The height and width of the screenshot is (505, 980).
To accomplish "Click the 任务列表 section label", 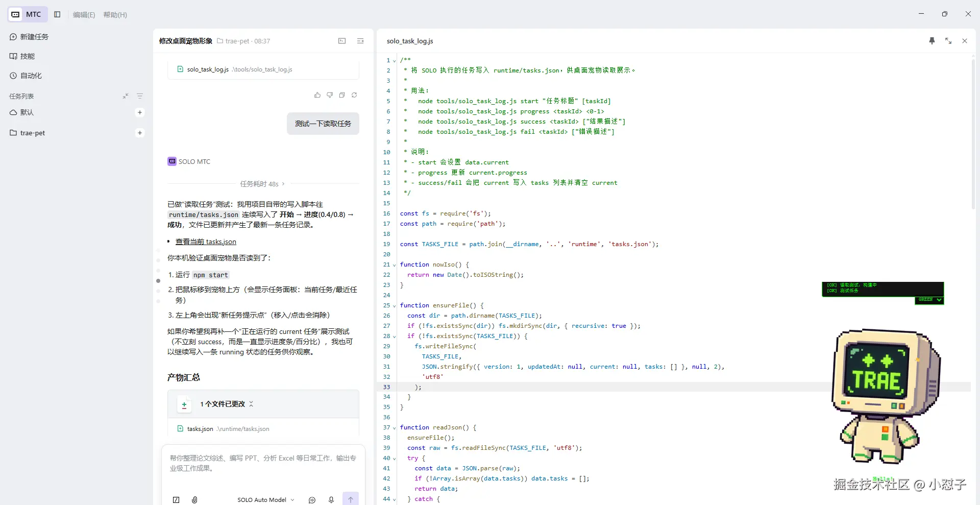I will (21, 96).
